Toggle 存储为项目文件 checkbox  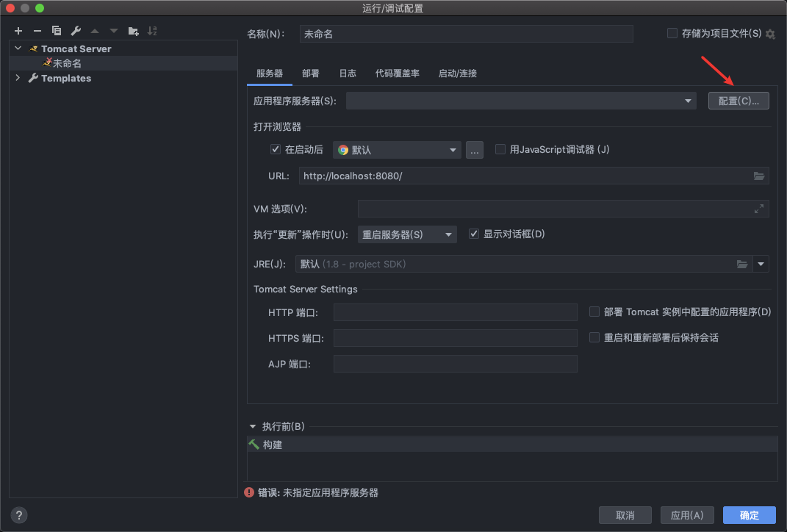[672, 33]
